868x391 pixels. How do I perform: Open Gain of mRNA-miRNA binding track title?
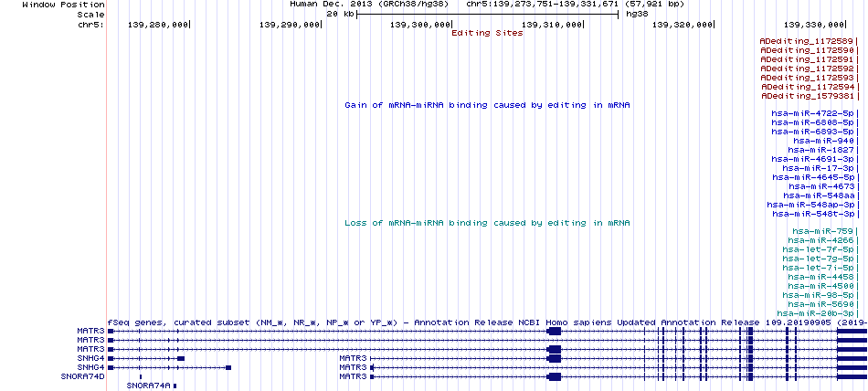(x=487, y=105)
